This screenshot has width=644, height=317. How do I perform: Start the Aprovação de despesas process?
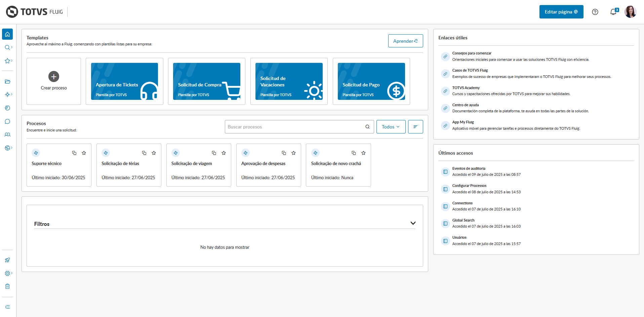(269, 165)
